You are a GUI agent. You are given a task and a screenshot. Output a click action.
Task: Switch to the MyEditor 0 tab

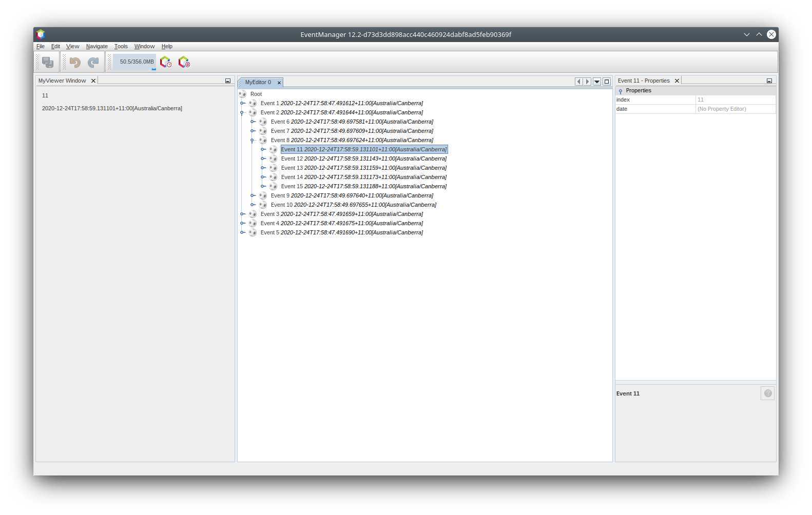point(258,82)
